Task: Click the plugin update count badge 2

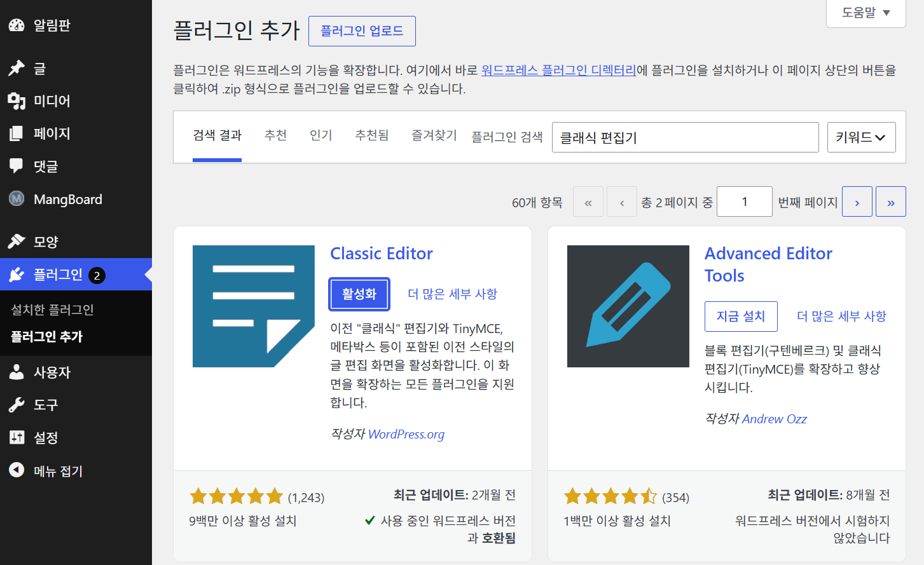Action: click(97, 275)
